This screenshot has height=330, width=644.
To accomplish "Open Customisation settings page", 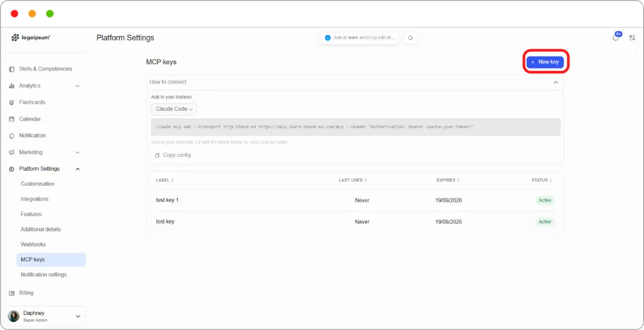I will point(37,184).
